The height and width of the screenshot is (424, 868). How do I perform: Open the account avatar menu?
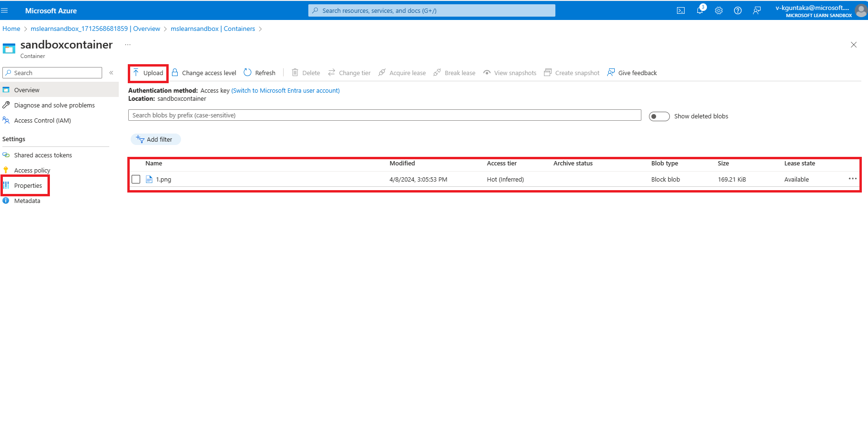coord(861,10)
